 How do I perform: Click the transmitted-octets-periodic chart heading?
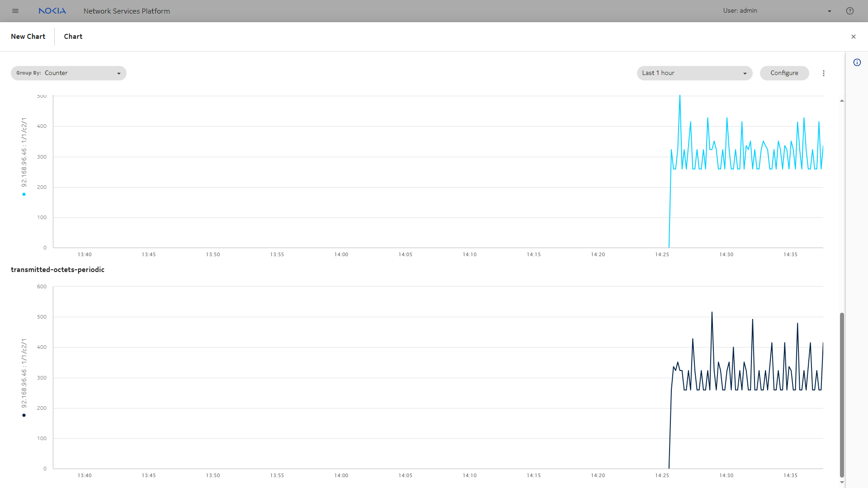[57, 270]
